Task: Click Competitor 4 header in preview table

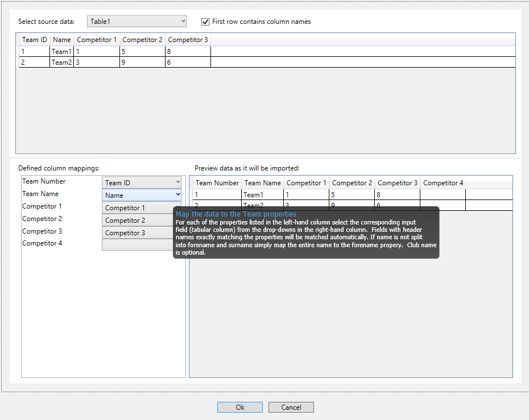Action: [443, 183]
